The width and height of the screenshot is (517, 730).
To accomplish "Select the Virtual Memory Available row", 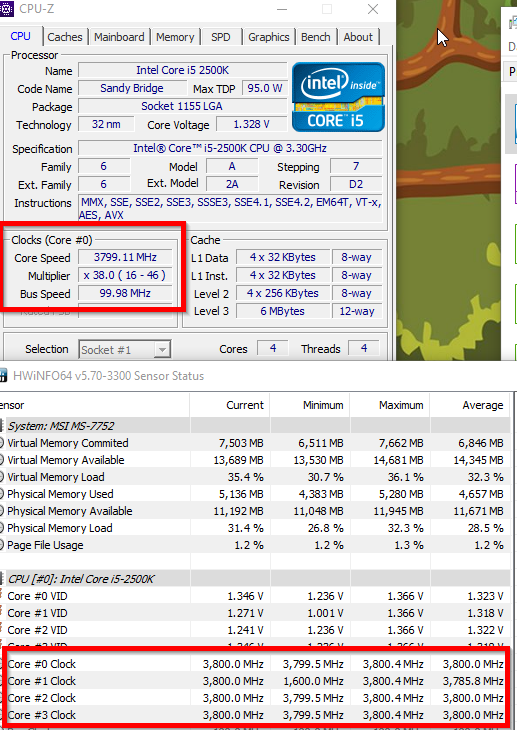I will (x=255, y=460).
